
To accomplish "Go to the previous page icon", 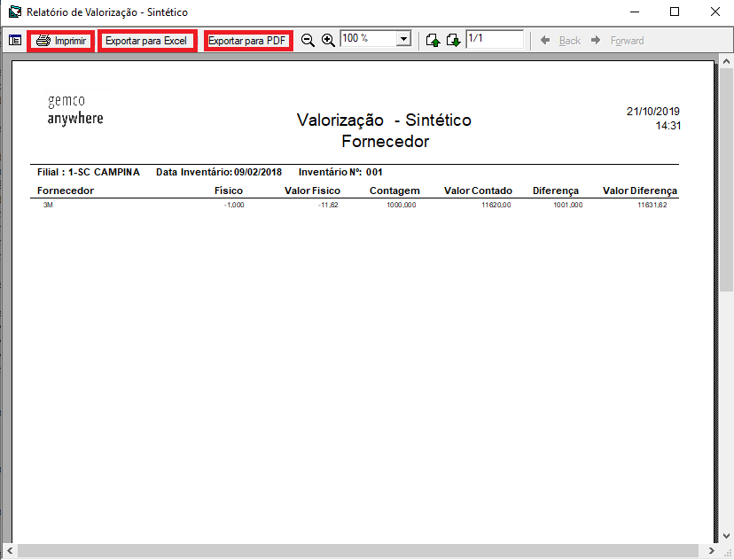I will click(433, 40).
